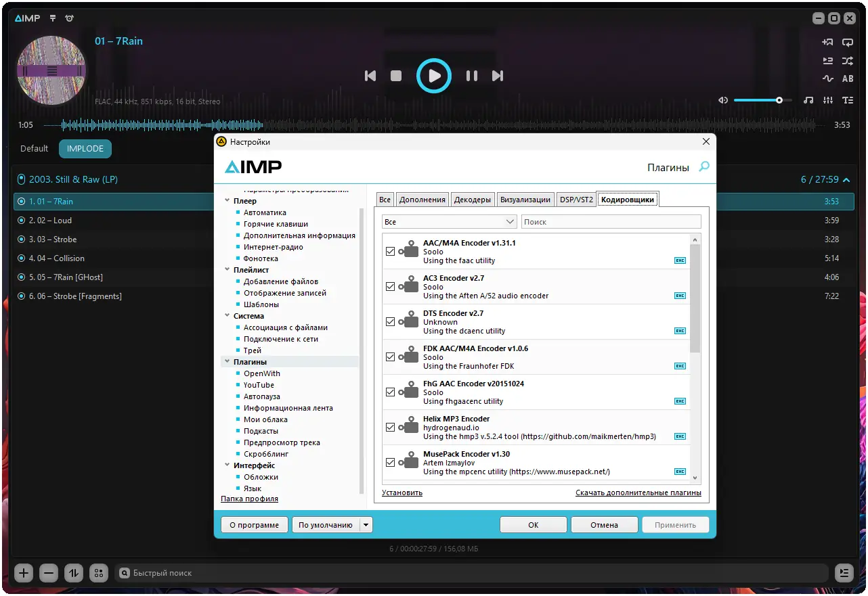
Task: Toggle the repeat icon in the player
Action: coord(848,42)
